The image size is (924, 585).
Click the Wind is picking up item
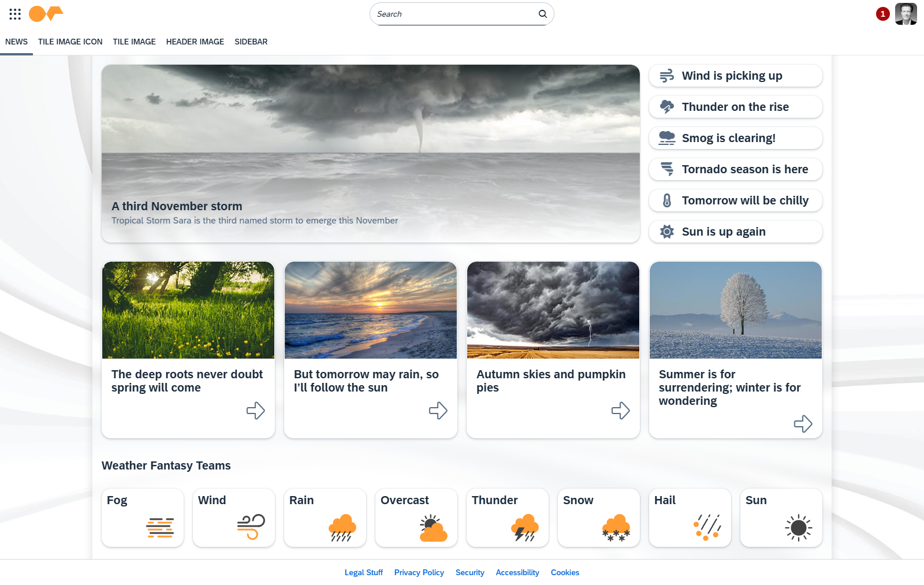click(x=735, y=76)
